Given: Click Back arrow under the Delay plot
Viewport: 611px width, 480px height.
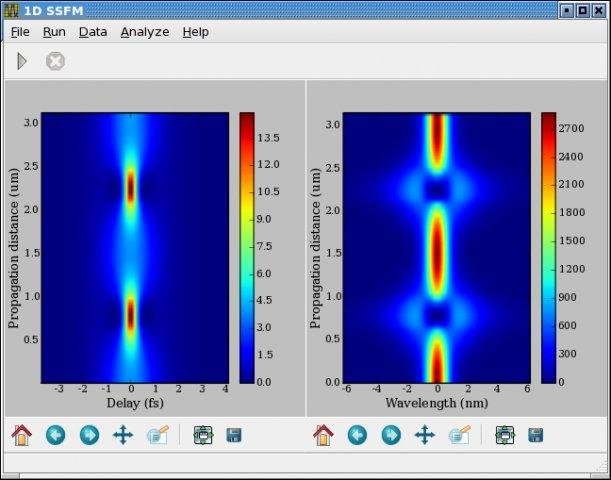Looking at the screenshot, I should click(x=56, y=435).
